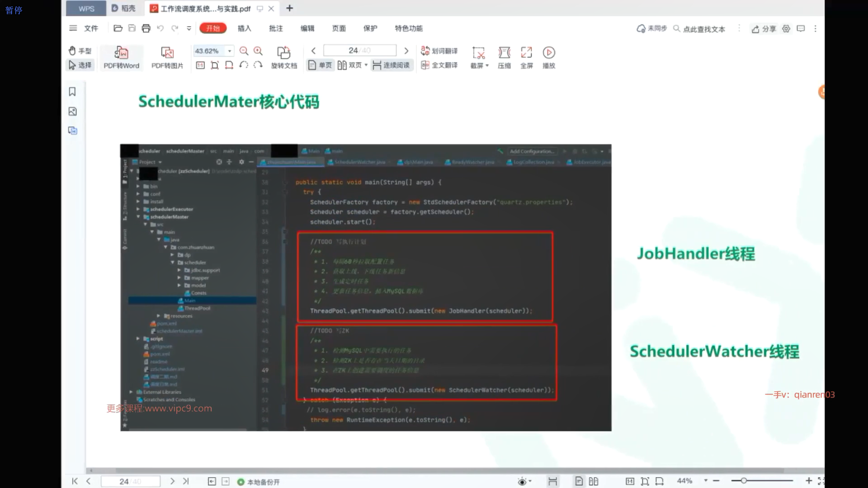Click the 分享 share button
The width and height of the screenshot is (868, 488).
point(764,29)
